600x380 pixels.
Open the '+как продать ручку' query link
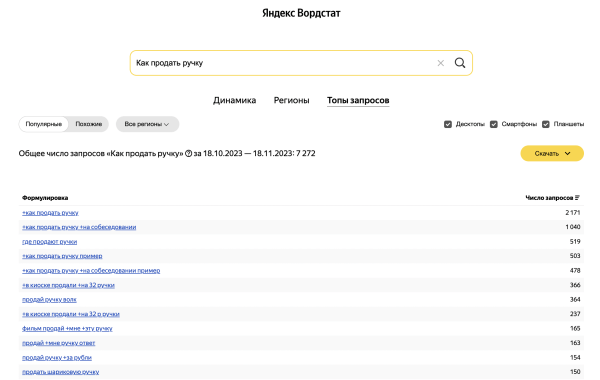50,213
